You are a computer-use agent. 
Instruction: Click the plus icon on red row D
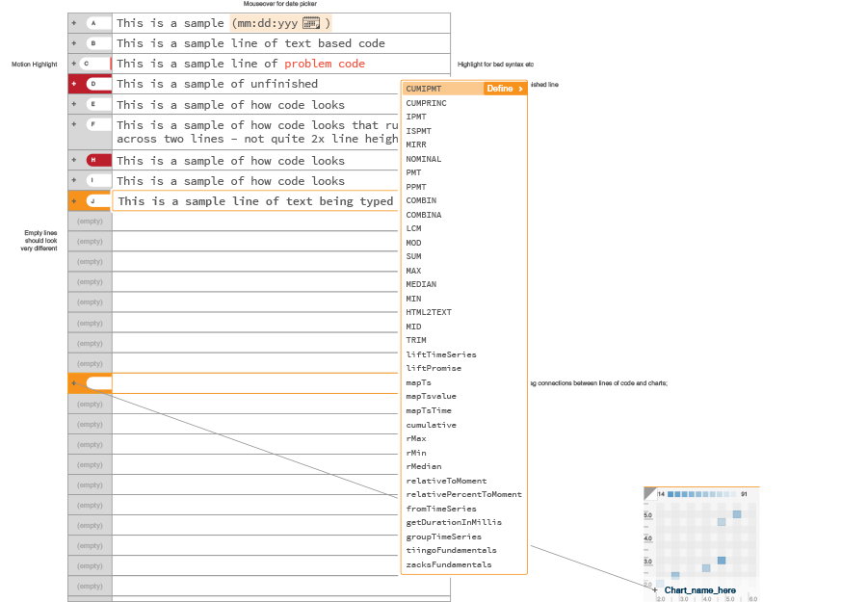[74, 84]
